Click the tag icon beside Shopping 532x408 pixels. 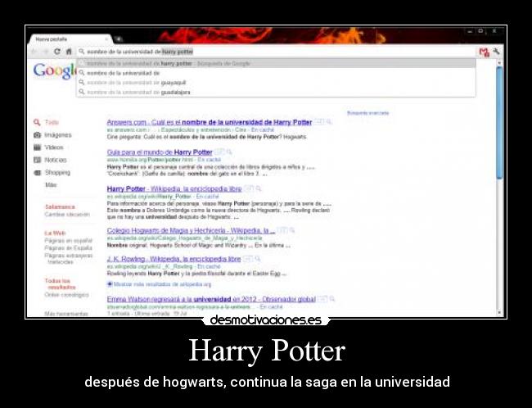click(37, 173)
